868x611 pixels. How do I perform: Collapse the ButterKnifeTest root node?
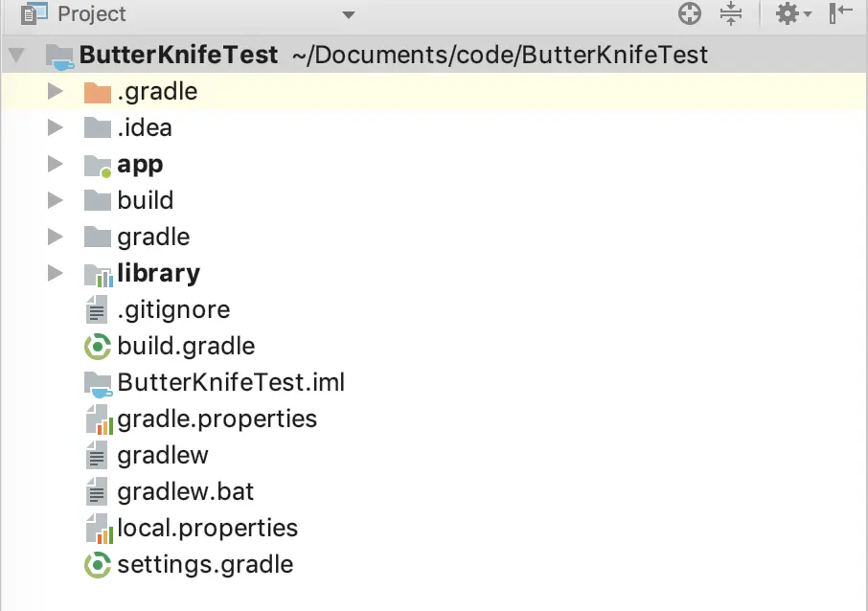click(16, 55)
